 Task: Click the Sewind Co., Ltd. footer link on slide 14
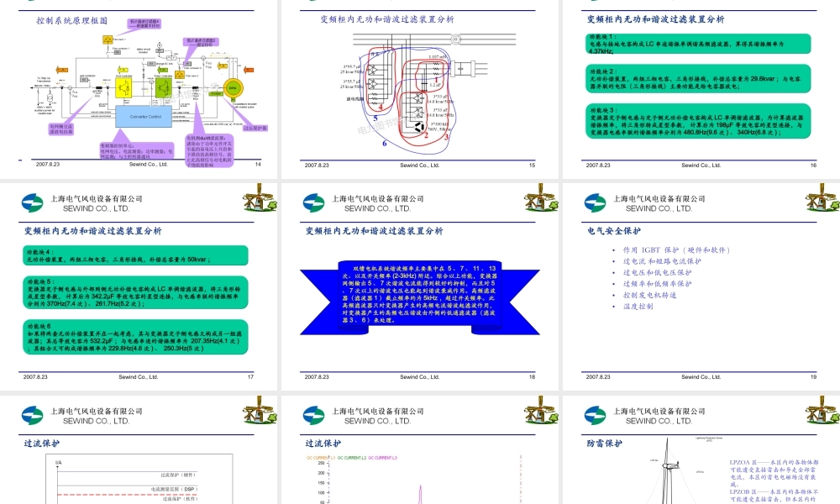148,164
